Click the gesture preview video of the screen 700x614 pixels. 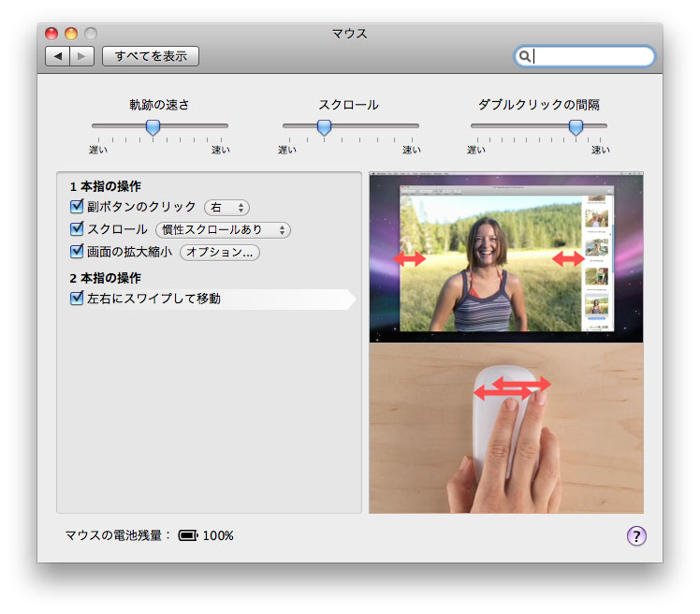point(506,257)
